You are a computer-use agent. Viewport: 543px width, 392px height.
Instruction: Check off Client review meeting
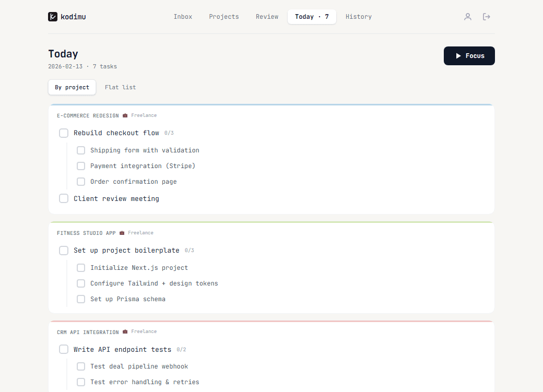tap(63, 198)
